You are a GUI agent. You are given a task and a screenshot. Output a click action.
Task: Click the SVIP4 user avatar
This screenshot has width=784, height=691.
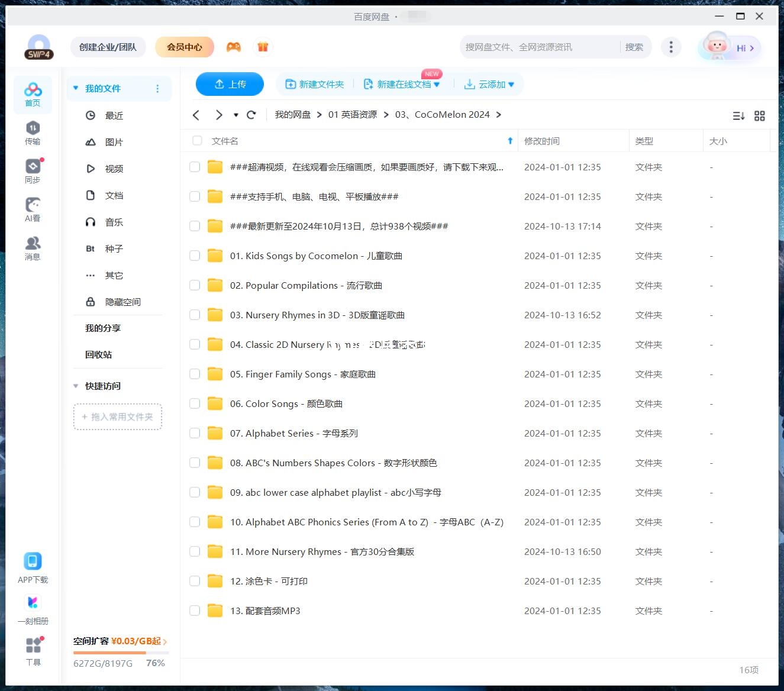(x=38, y=47)
